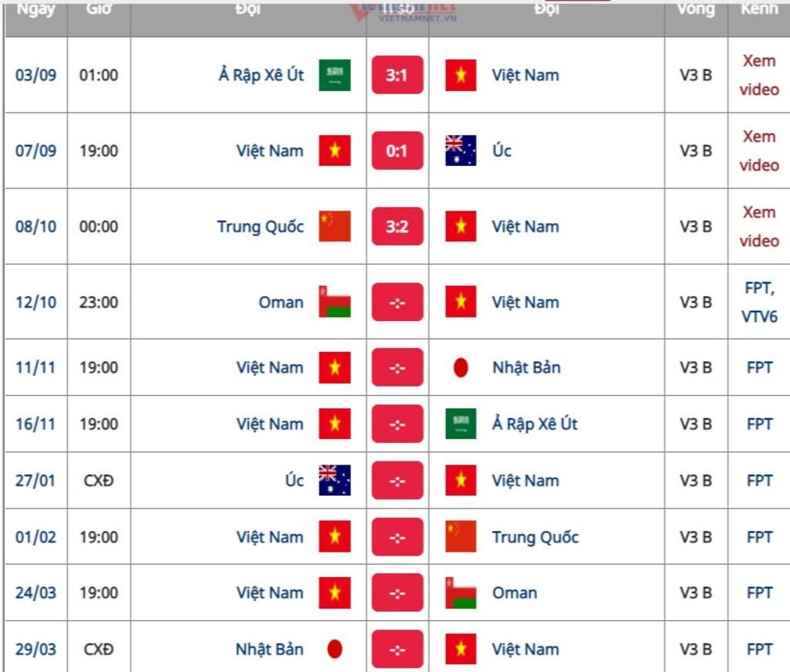The image size is (790, 672).
Task: Watch video for the 08/10 match
Action: click(x=759, y=226)
